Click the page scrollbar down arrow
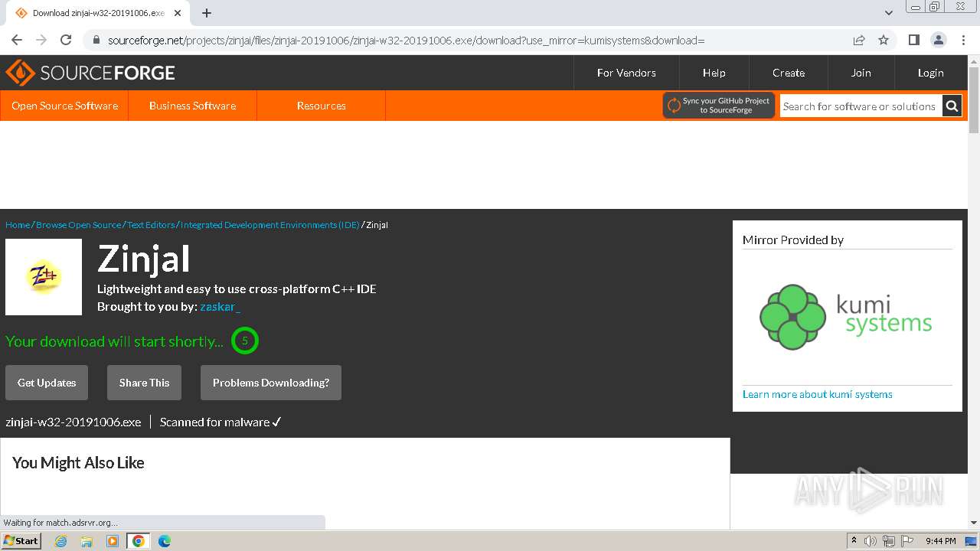 click(x=974, y=523)
